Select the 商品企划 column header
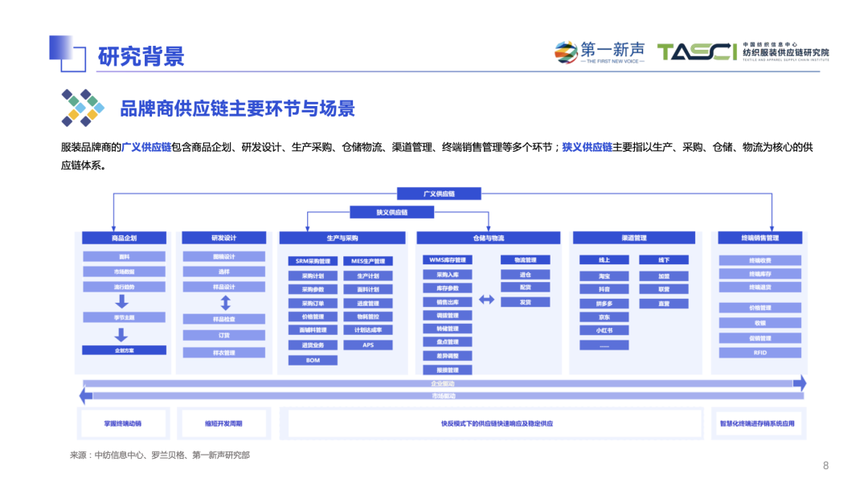The image size is (868, 486). (x=124, y=238)
